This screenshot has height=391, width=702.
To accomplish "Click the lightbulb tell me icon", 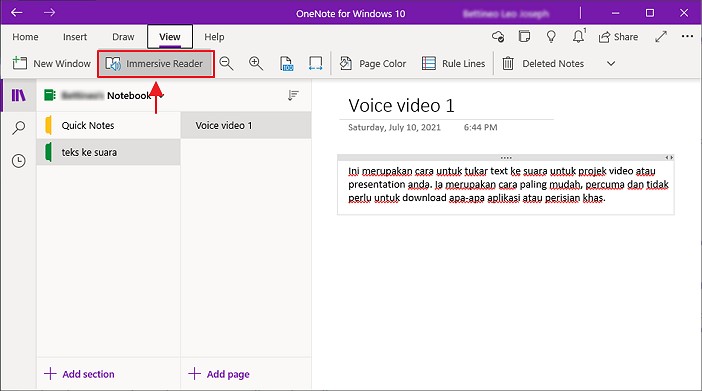I will click(x=551, y=37).
